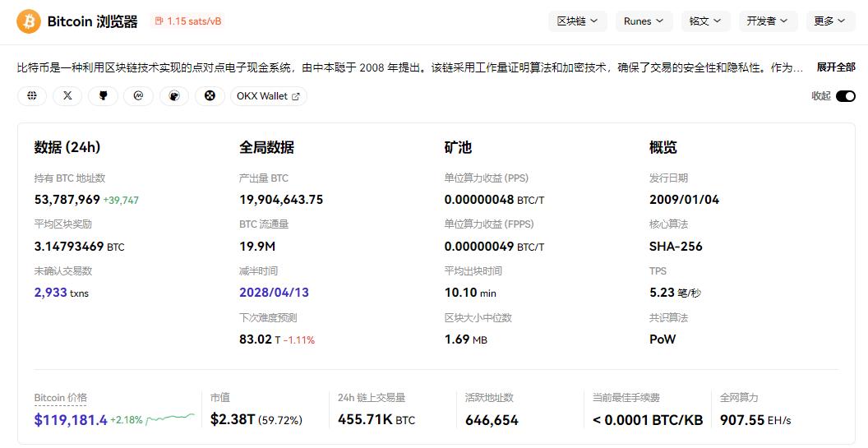
Task: Click the gas fee icon by 1.15 sats/vB
Action: click(x=159, y=21)
